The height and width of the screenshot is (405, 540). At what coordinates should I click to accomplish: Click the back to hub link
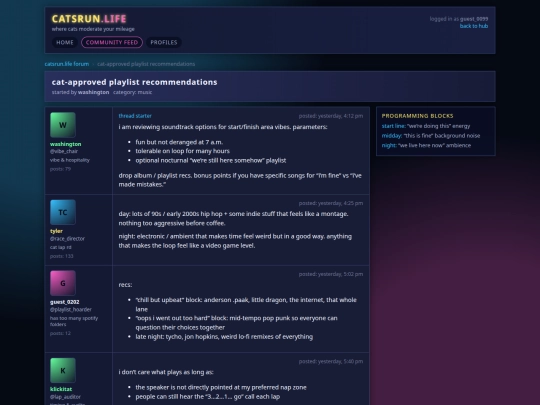point(474,26)
